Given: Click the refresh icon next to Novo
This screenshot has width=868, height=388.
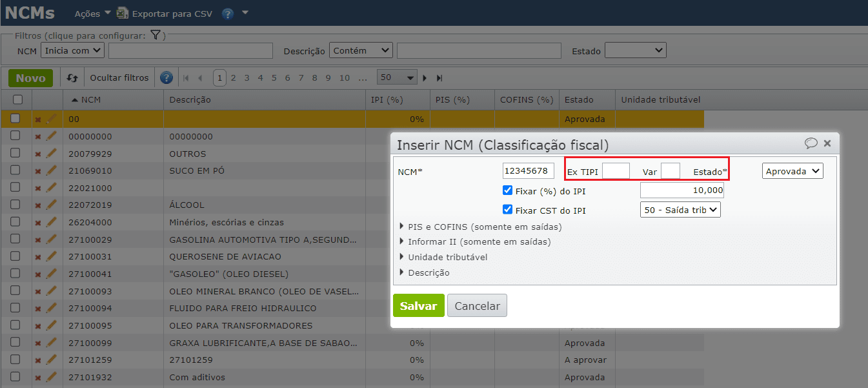Looking at the screenshot, I should pyautogui.click(x=71, y=77).
